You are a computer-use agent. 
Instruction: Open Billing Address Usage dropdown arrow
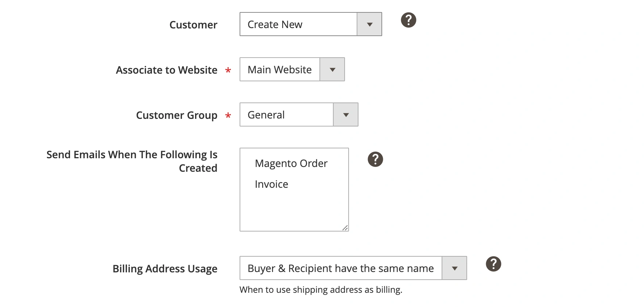pyautogui.click(x=454, y=268)
